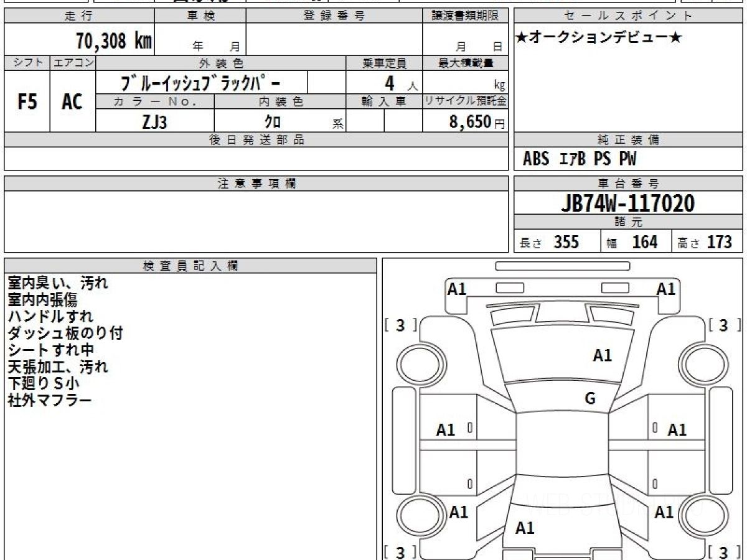This screenshot has width=747, height=560.
Task: Click the 車検 header cell
Action: [200, 16]
